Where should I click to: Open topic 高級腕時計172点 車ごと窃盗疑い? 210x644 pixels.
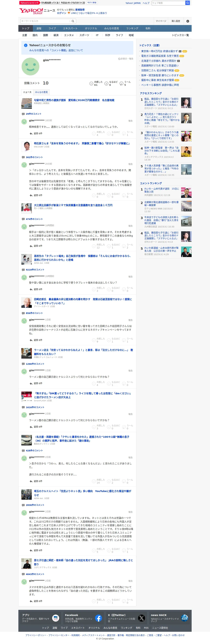(x=160, y=65)
